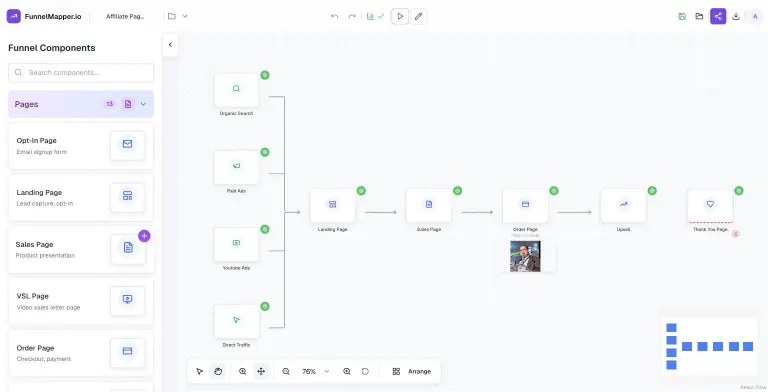Screen dimensions: 768x392
Task: Zoom out with the minus magnifier
Action: (286, 371)
